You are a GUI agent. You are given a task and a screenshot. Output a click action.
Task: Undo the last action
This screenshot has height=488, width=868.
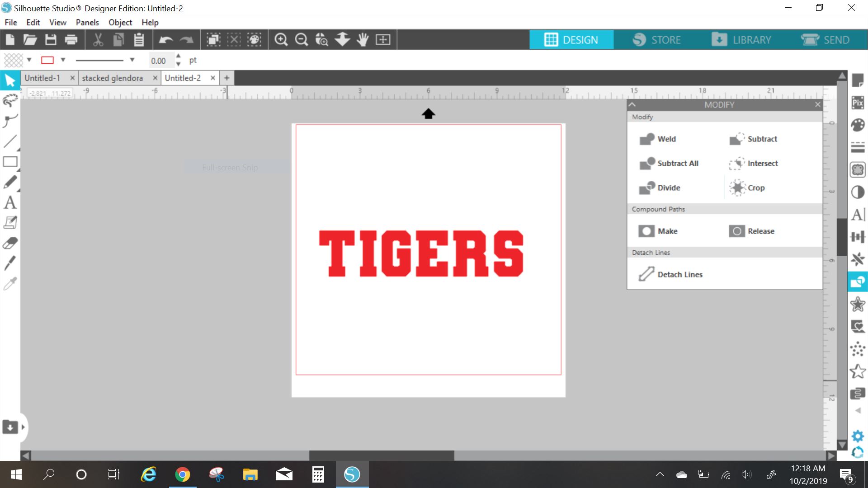click(x=166, y=40)
